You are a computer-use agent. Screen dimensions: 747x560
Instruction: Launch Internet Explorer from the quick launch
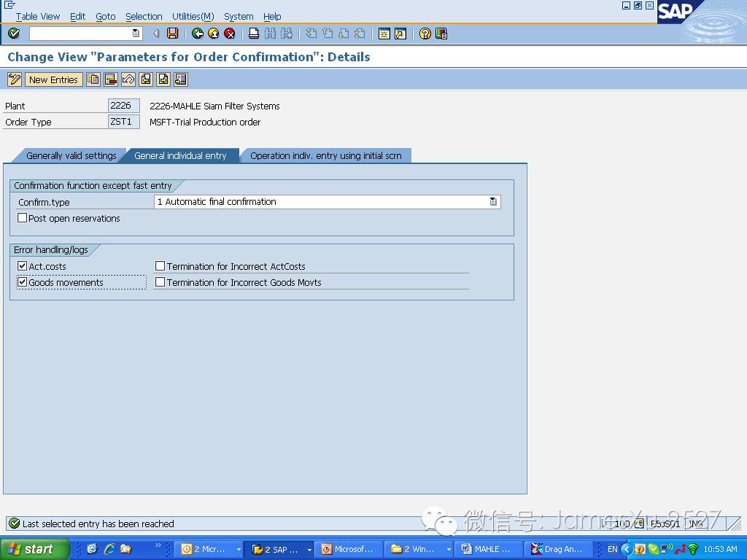click(x=109, y=549)
